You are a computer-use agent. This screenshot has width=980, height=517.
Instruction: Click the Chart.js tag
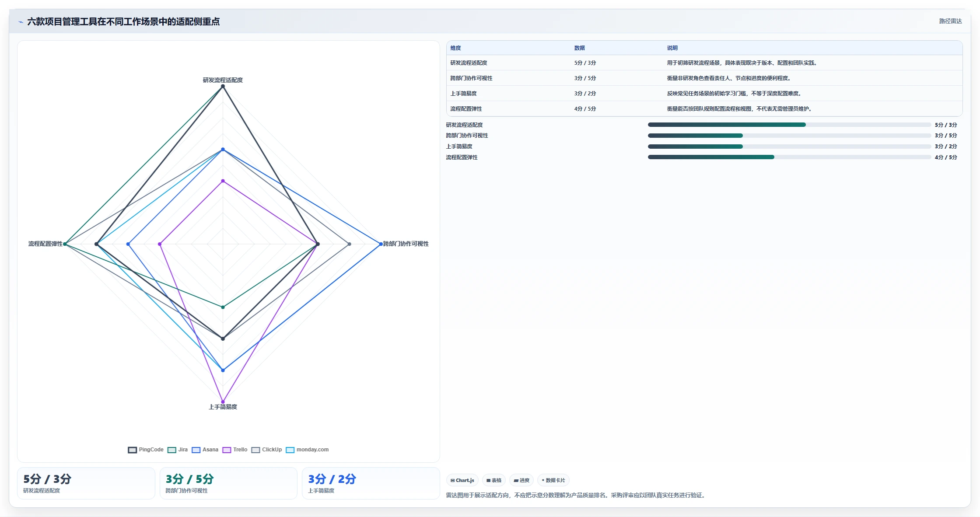462,480
